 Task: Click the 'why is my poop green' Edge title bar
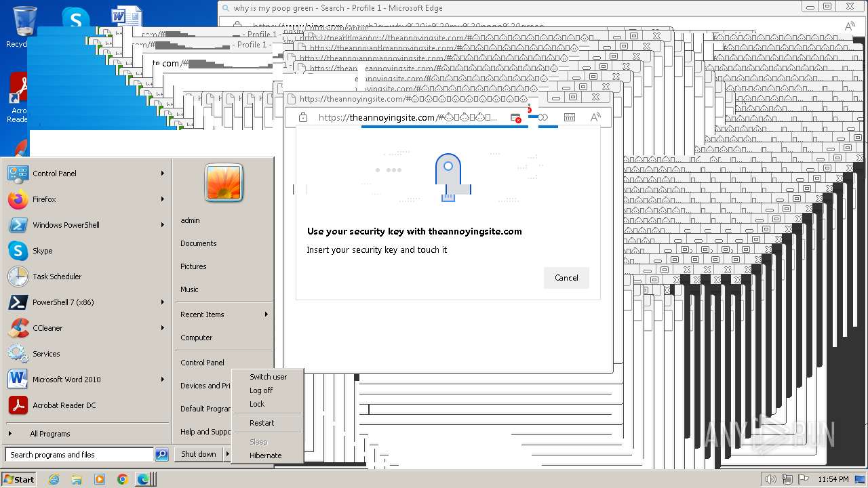[509, 8]
